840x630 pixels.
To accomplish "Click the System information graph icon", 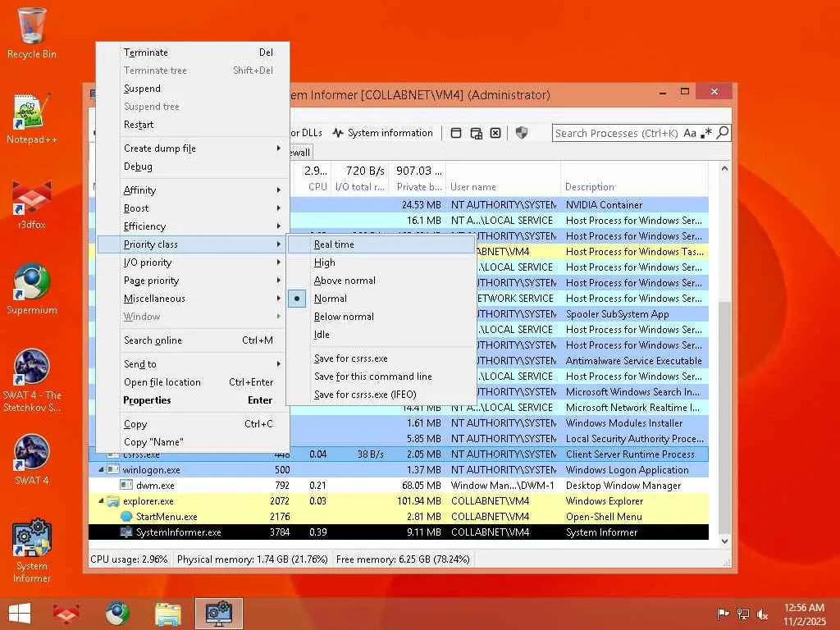I will click(337, 133).
